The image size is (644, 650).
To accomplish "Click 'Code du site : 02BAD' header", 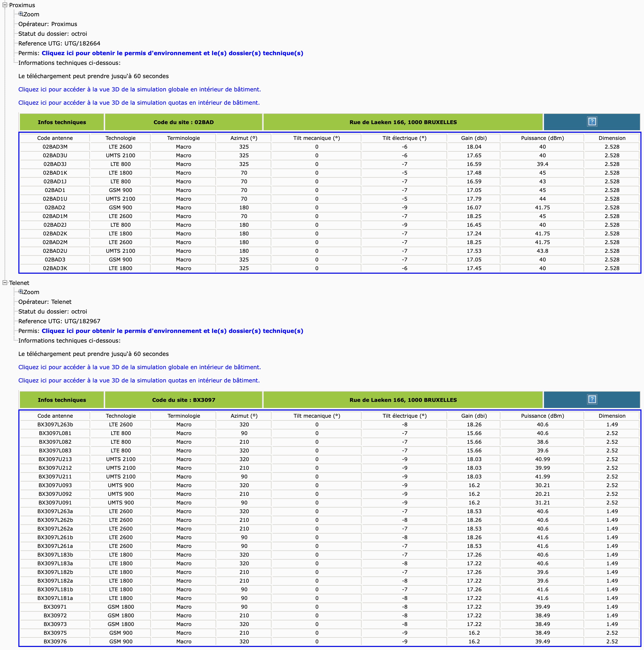I will coord(184,122).
